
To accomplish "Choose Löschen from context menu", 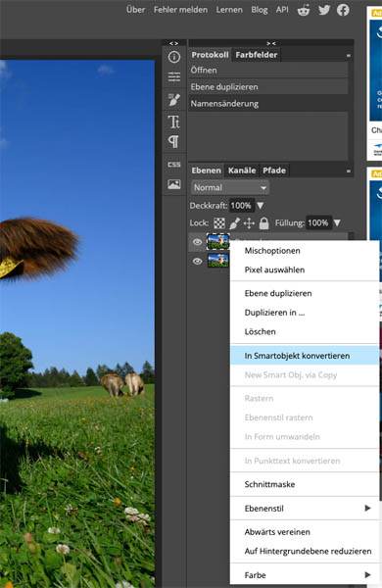I will coord(305,331).
